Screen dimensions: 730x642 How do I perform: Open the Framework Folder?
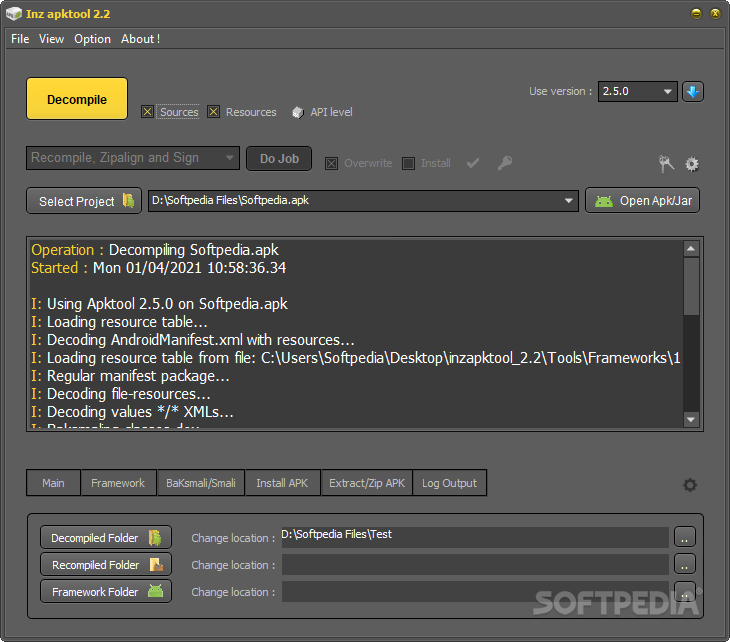(106, 592)
